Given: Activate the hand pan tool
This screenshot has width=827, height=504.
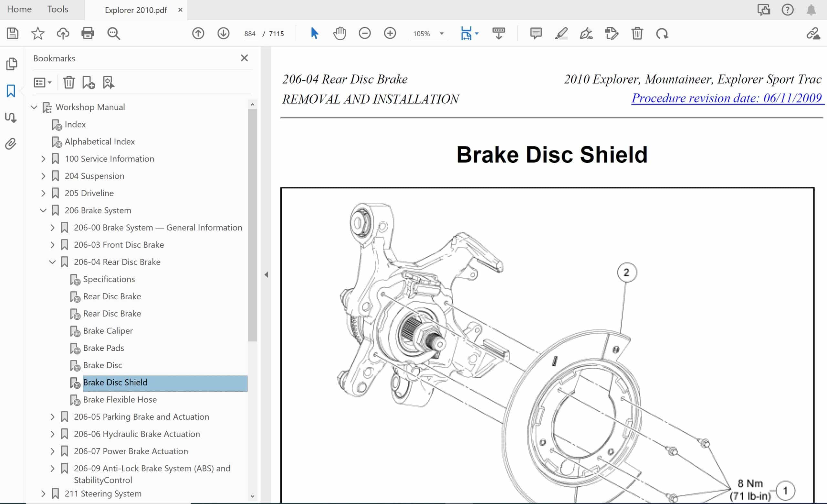Looking at the screenshot, I should coord(339,34).
